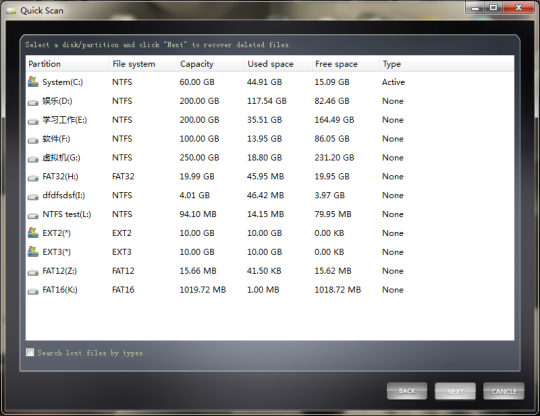Click the 82.46 GB free space value
This screenshot has width=540, height=416.
pos(332,101)
